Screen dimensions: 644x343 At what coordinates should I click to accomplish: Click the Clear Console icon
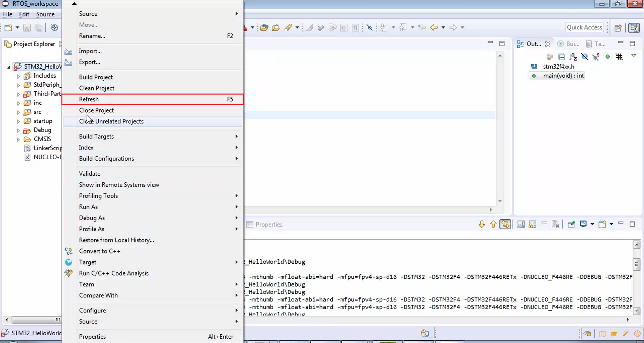[x=555, y=224]
